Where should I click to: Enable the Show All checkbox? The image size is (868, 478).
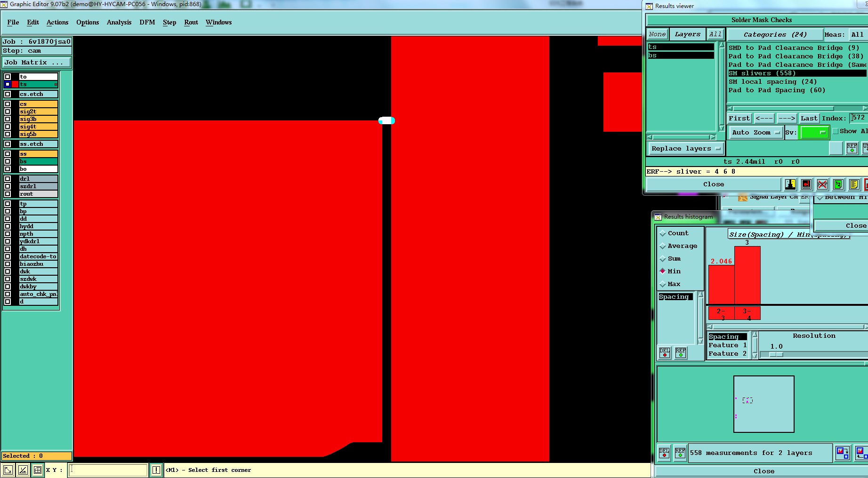point(836,131)
